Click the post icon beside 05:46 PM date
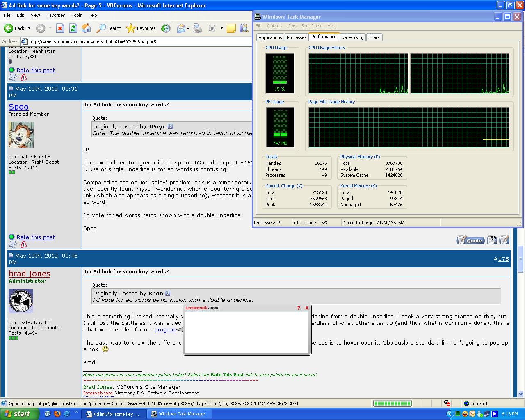 [11, 256]
